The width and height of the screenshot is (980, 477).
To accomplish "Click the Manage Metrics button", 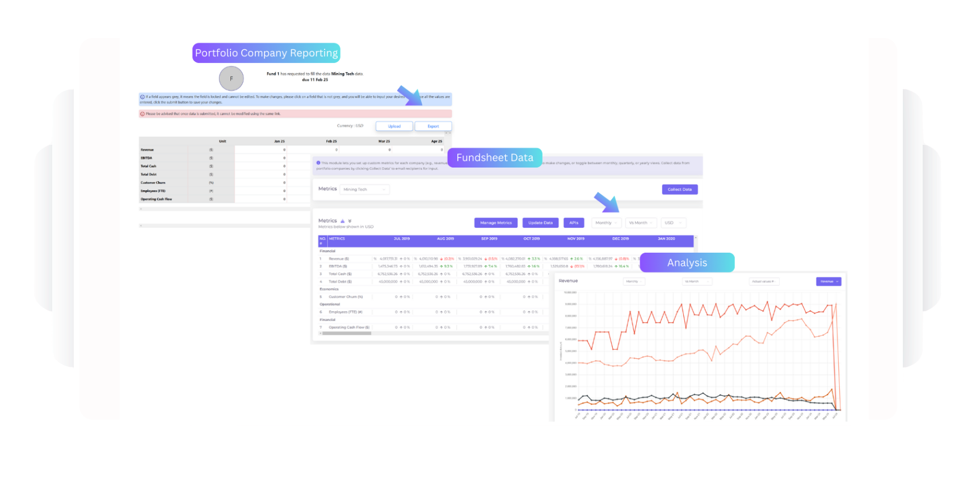I will pyautogui.click(x=496, y=223).
